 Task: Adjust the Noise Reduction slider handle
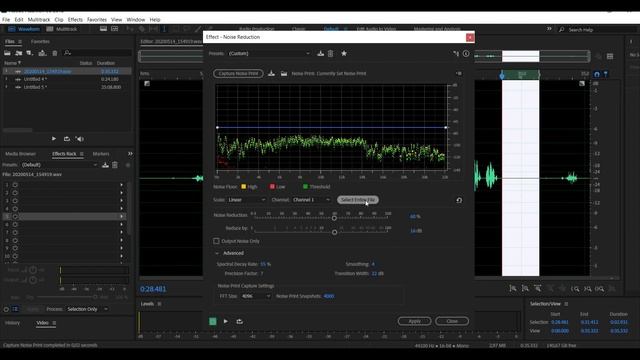[x=334, y=218]
